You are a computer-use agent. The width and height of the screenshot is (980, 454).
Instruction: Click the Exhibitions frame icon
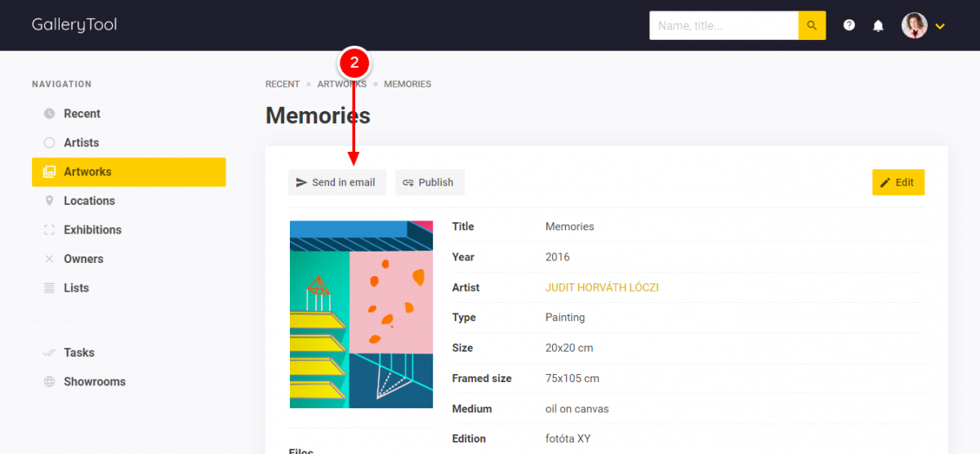coord(49,229)
